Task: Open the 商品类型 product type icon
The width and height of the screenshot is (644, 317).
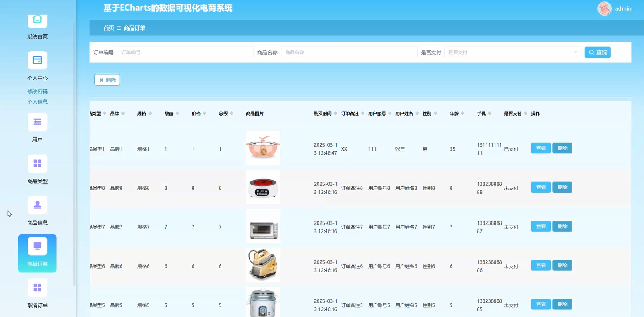Action: (37, 163)
